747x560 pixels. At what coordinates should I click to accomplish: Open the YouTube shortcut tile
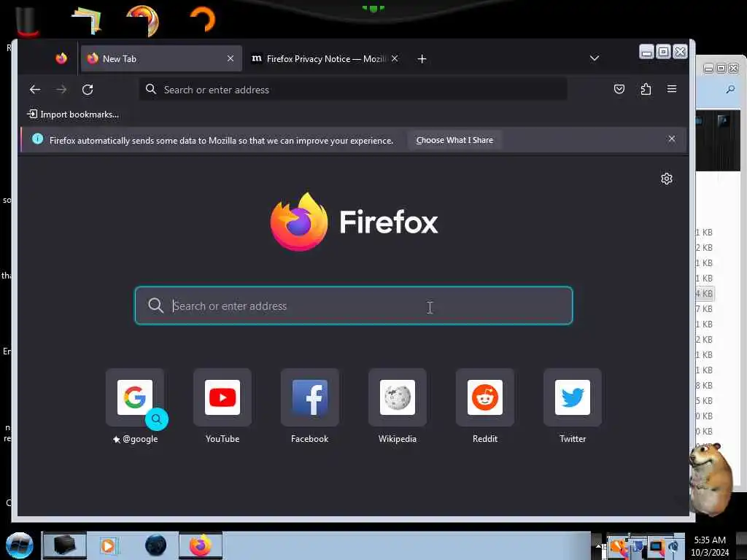pos(222,397)
